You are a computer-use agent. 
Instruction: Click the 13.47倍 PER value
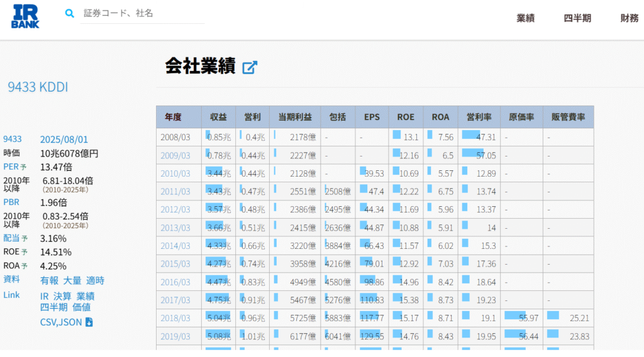[56, 167]
